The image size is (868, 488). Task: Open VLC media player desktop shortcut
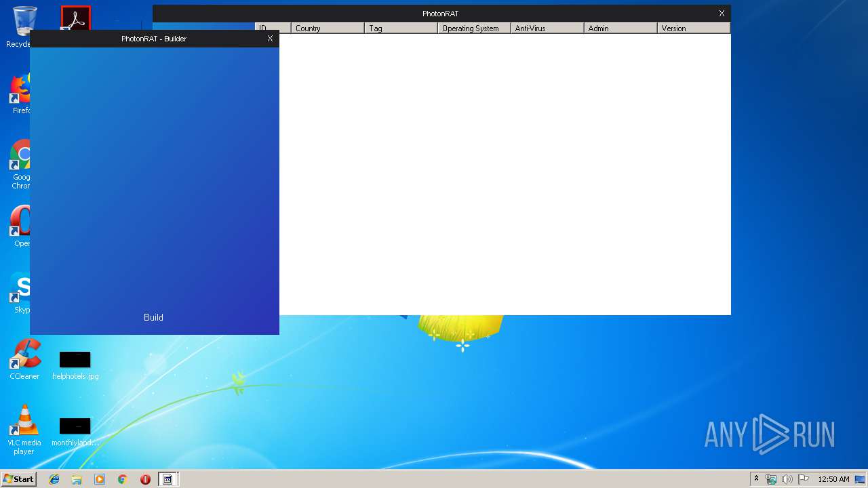24,430
